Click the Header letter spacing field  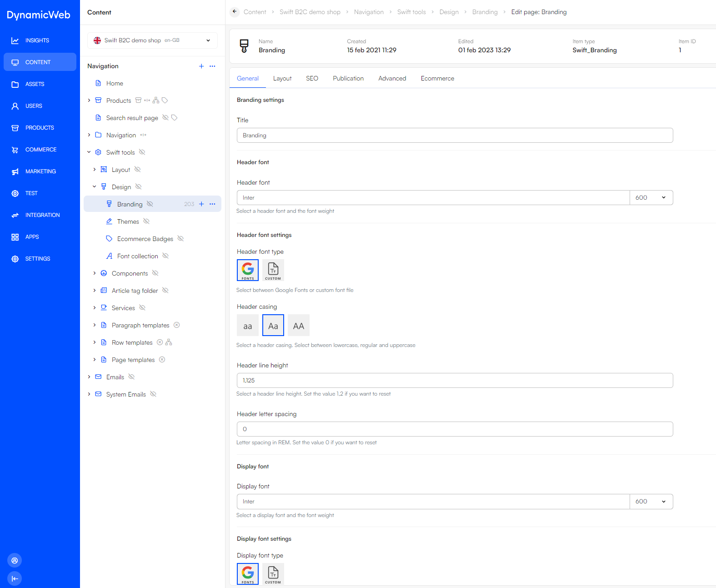[x=455, y=429]
